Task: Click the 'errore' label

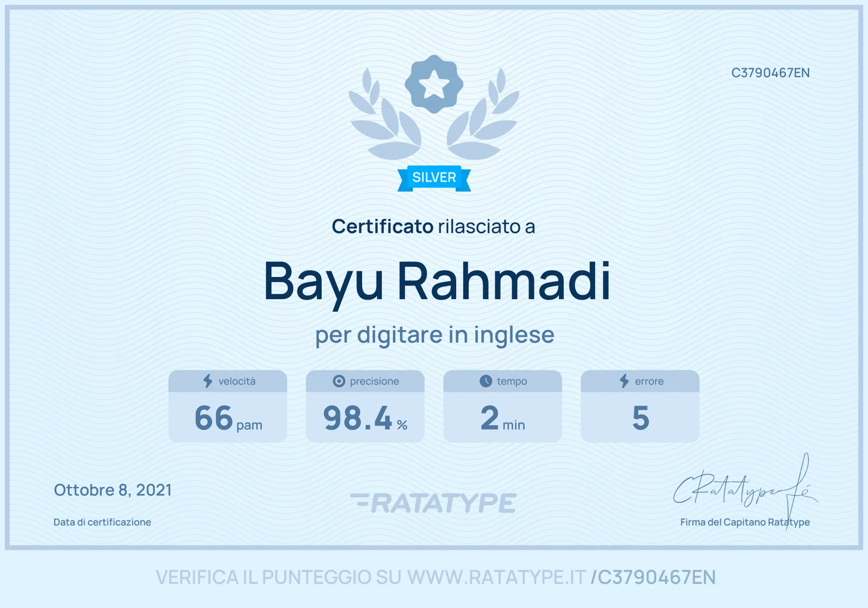Action: (649, 381)
